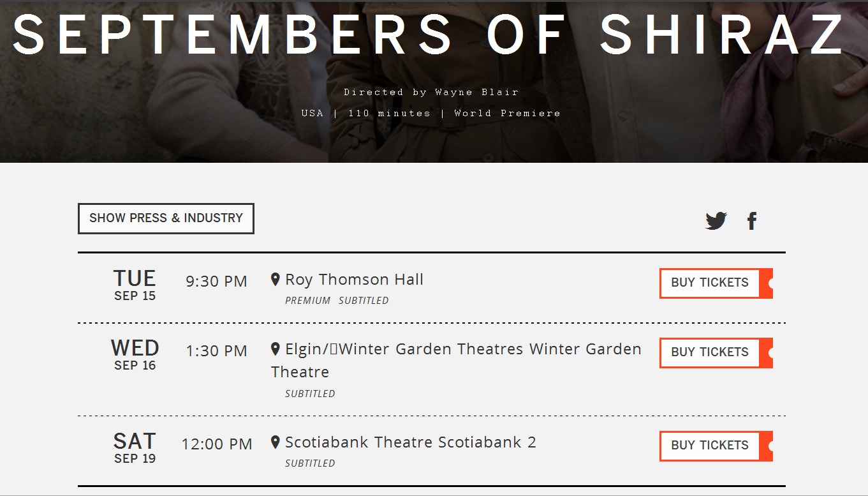Show Press & Industry screenings
868x496 pixels.
166,218
